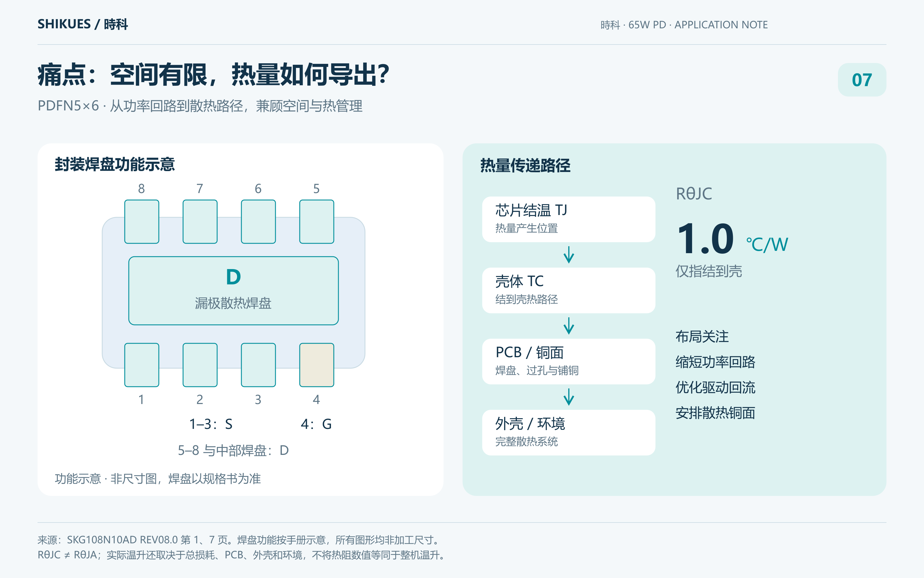The image size is (924, 578).
Task: Click pad 6 in the package diagram
Action: (x=258, y=221)
